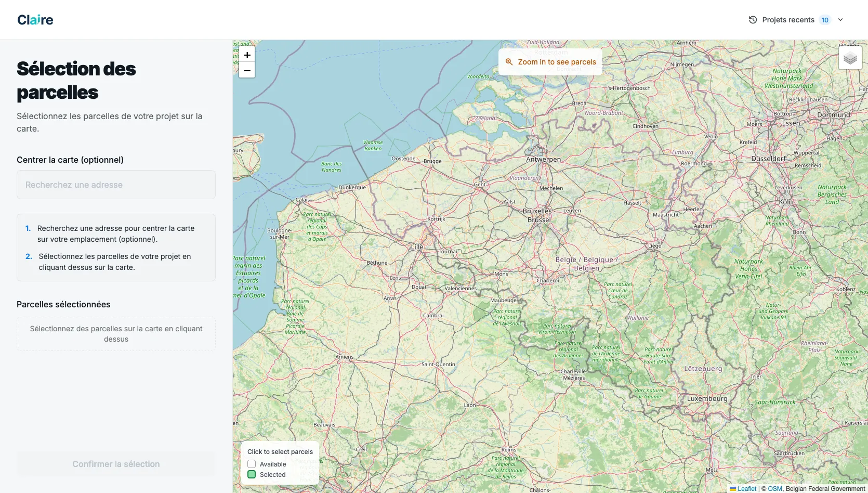The height and width of the screenshot is (493, 868).
Task: Click the Saint-Quentin label on map
Action: [438, 364]
